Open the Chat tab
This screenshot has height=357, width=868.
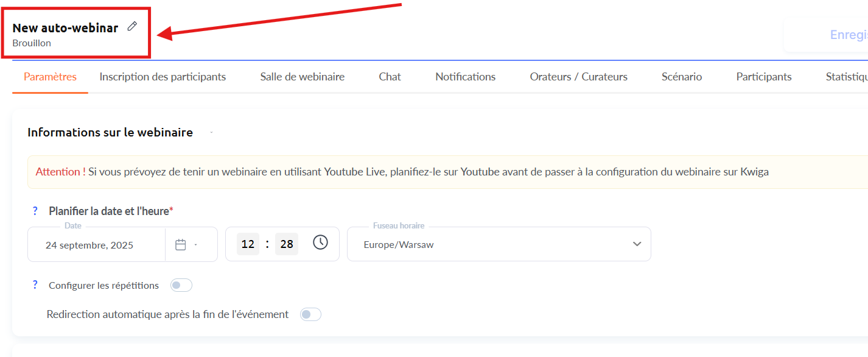click(x=390, y=77)
